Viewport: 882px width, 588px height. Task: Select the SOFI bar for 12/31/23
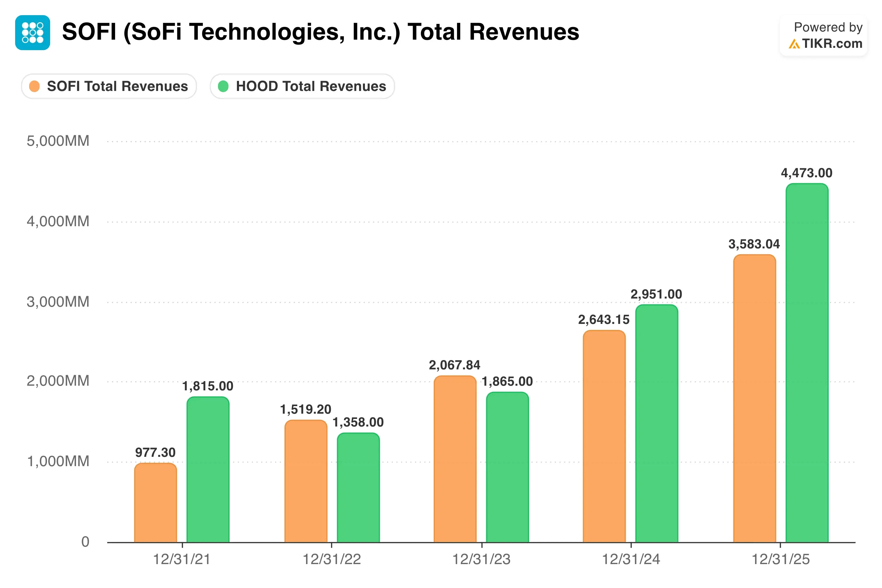tap(455, 459)
